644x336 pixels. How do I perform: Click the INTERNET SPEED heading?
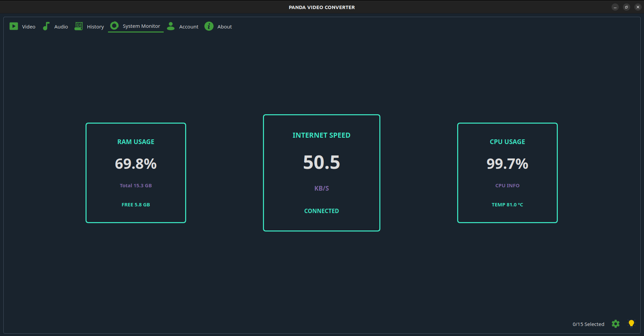coord(321,135)
